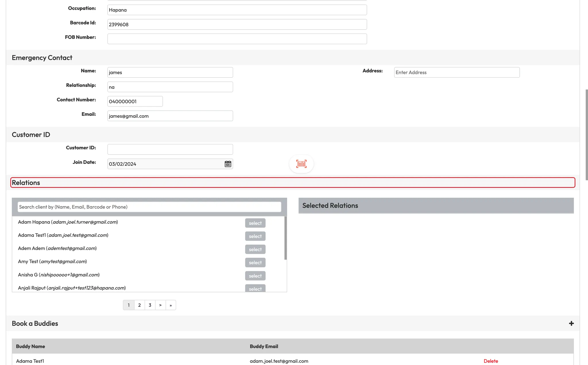Go to page 2 of client list
Viewport: 588px width, 365px height.
coord(140,305)
